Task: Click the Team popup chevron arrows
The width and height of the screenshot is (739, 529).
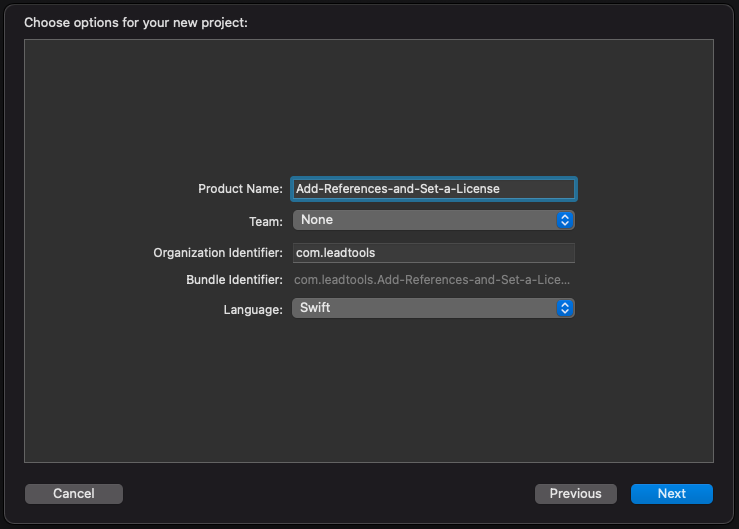Action: tap(565, 220)
